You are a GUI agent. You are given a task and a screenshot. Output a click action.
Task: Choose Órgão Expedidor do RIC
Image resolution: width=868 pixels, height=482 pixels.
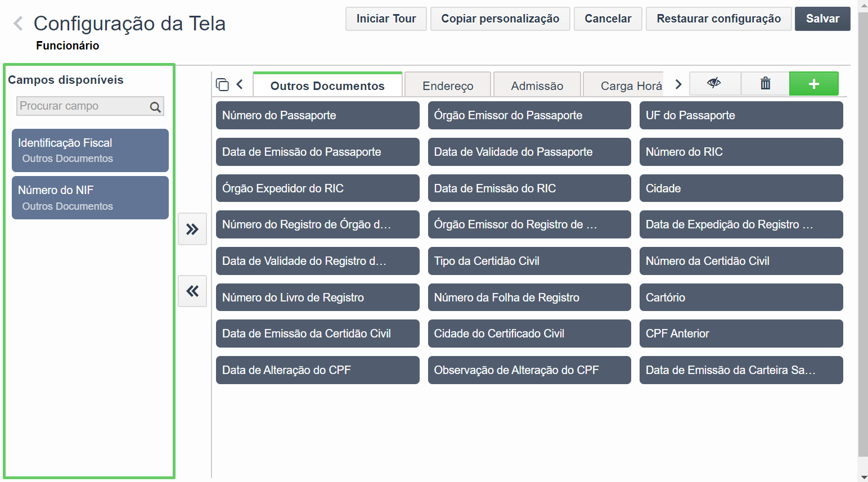click(317, 188)
